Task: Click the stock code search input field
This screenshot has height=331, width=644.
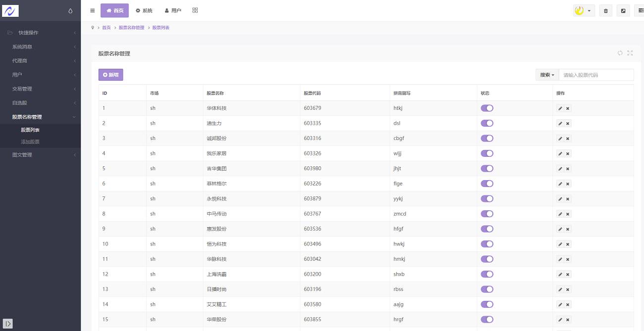Action: [596, 75]
